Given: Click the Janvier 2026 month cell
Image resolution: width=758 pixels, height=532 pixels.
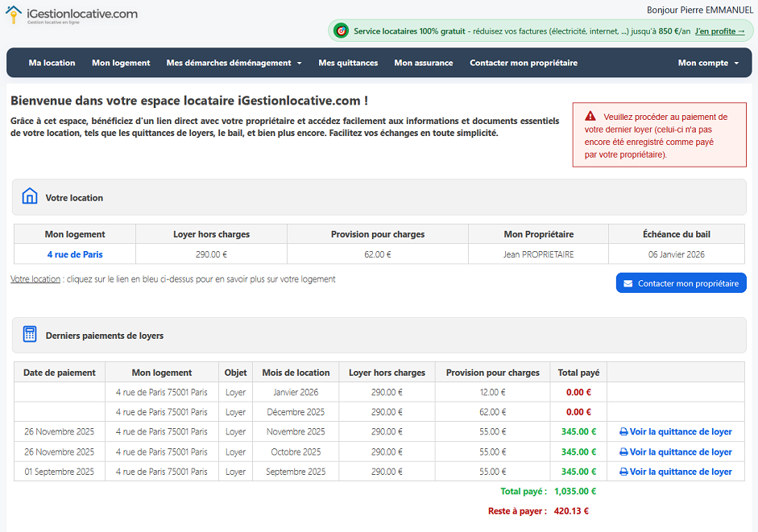Looking at the screenshot, I should (296, 392).
